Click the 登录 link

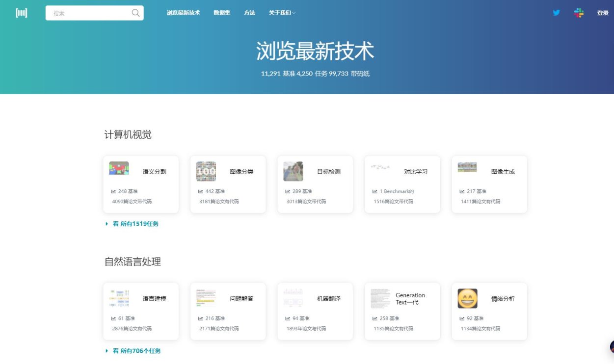[x=603, y=13]
